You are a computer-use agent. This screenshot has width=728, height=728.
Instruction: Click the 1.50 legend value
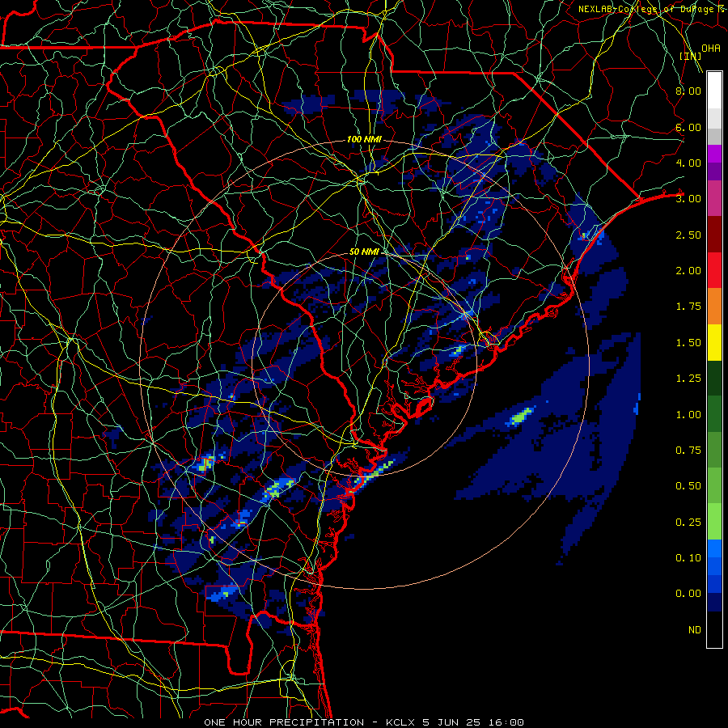coord(688,343)
